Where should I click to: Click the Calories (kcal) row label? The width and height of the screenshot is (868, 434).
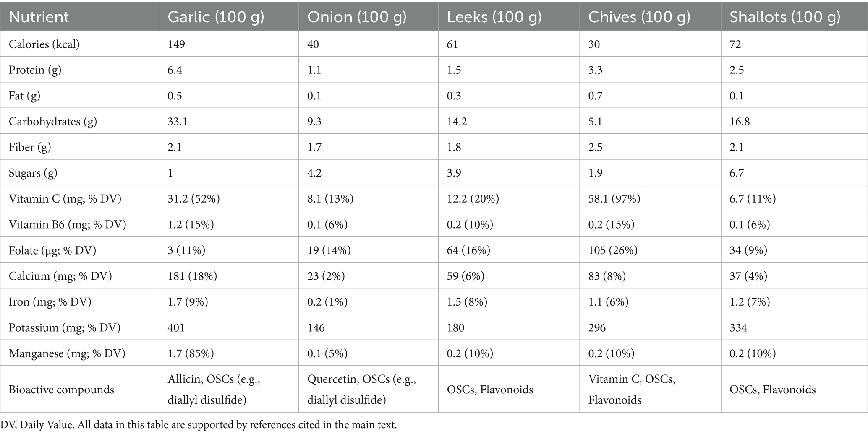44,44
